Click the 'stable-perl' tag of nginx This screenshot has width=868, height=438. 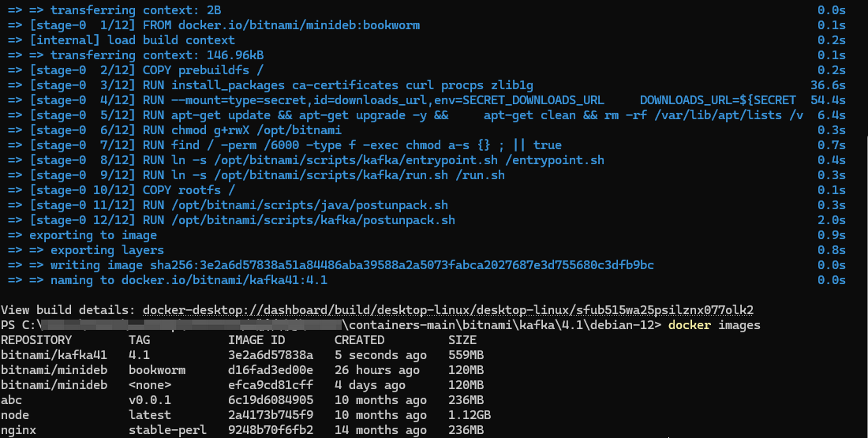[168, 429]
